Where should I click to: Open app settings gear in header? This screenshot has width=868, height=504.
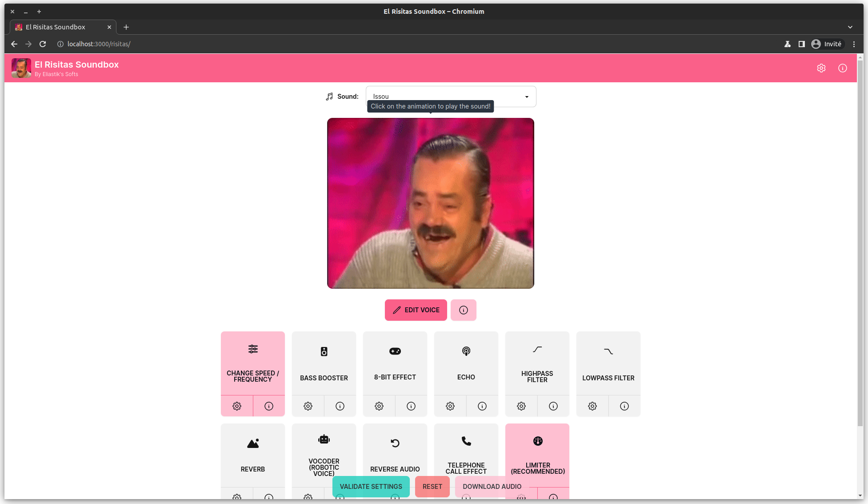(821, 68)
